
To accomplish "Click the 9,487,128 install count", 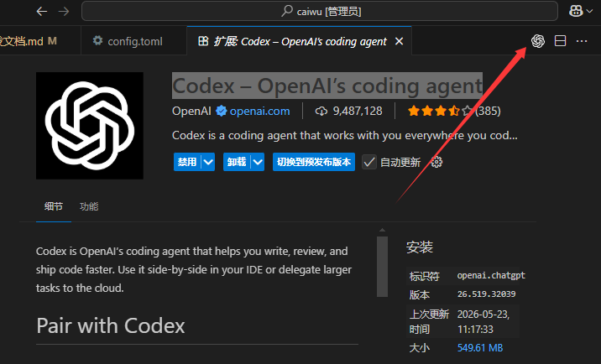I will click(358, 111).
